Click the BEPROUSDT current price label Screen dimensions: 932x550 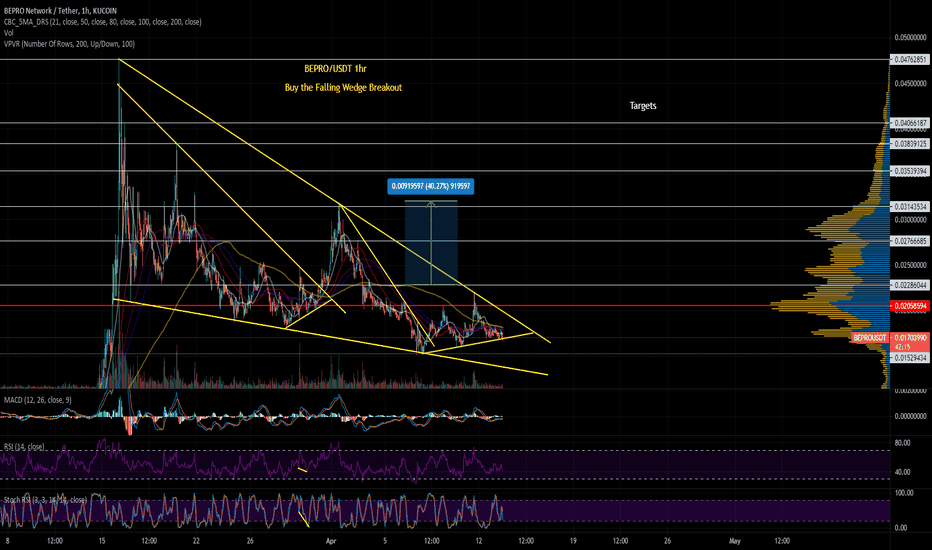pos(870,338)
